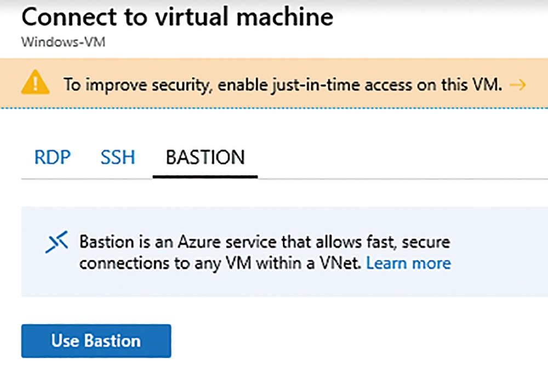This screenshot has height=392, width=548.
Task: Click the 'Bastion is an Azure service' description line
Action: click(x=265, y=242)
